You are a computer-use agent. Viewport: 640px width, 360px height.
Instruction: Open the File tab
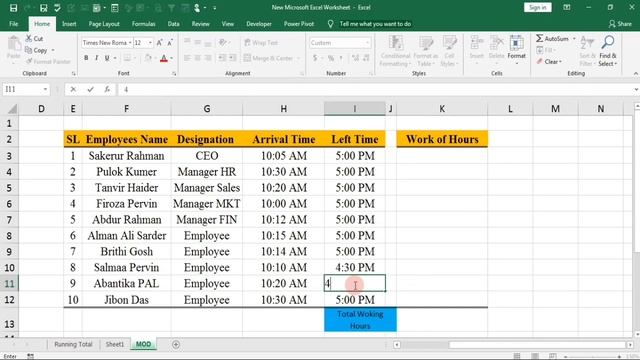tap(13, 24)
